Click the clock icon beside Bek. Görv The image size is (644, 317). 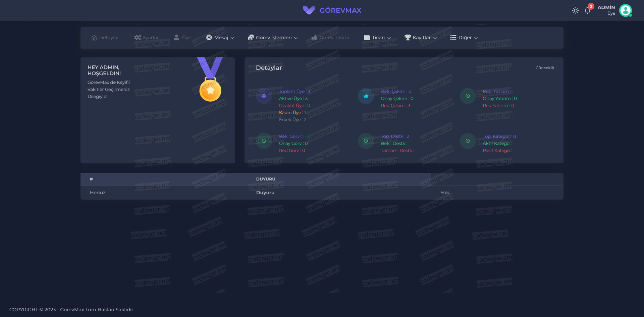[264, 141]
